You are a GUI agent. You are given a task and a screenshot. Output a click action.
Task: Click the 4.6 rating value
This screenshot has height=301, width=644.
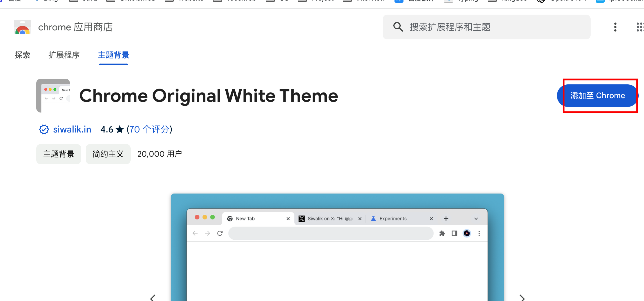tap(107, 129)
